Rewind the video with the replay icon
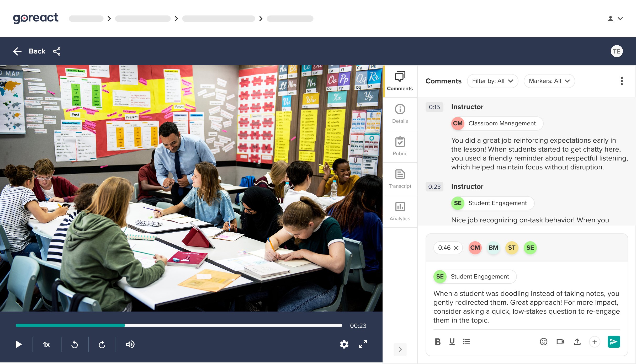The width and height of the screenshot is (636, 364). (75, 344)
